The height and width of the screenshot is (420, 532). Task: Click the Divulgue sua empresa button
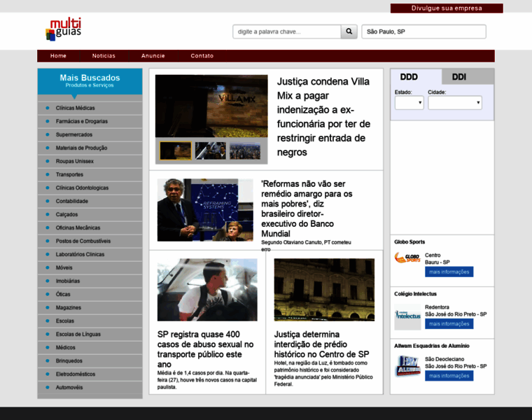tap(447, 8)
